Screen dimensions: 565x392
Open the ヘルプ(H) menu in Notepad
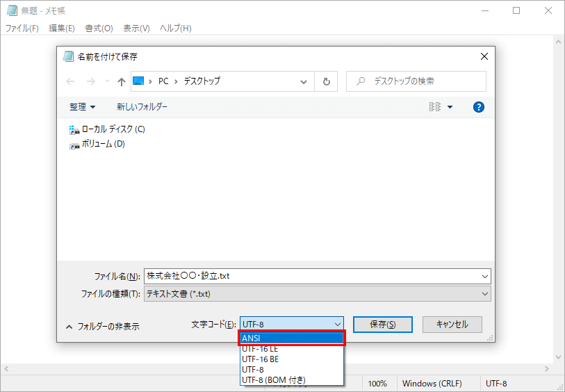tap(176, 28)
